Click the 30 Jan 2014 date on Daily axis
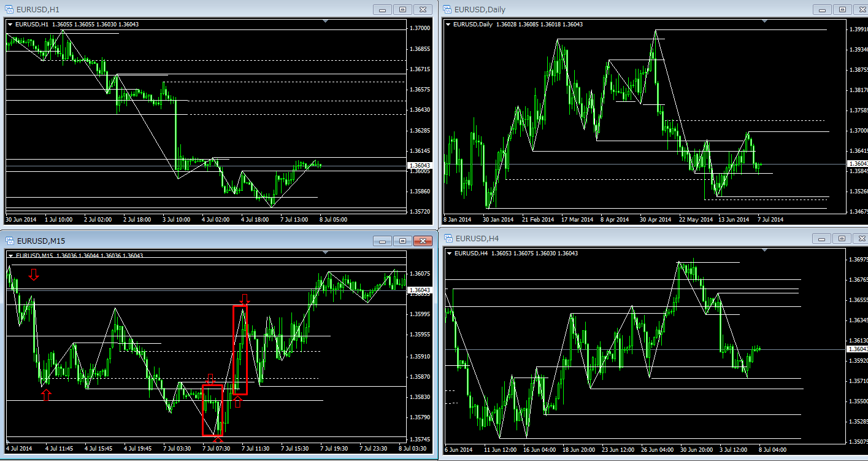 498,219
